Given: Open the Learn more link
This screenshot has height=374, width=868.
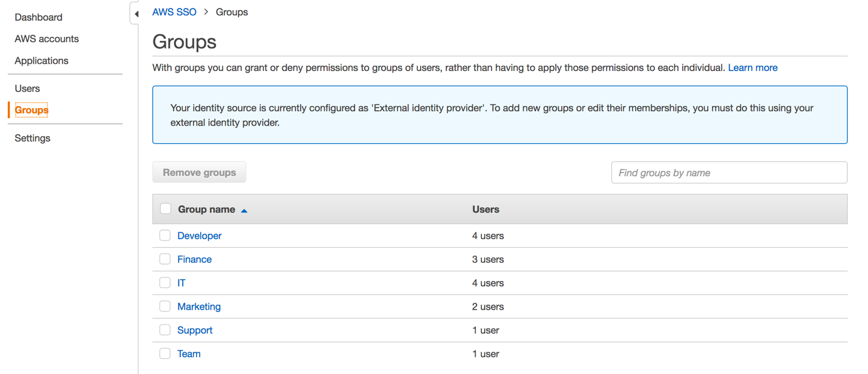Looking at the screenshot, I should click(x=753, y=67).
